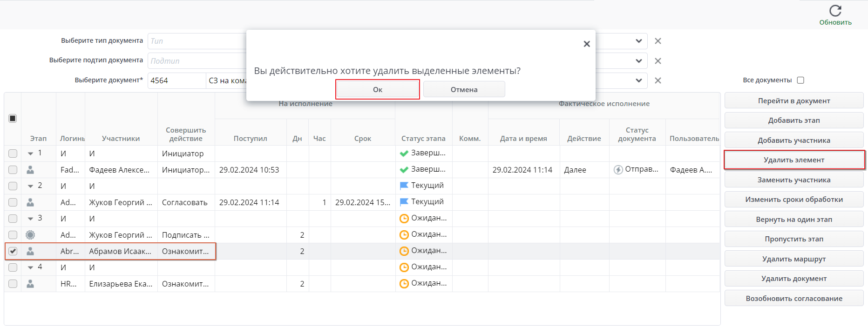Screen dimensions: 868x327
Task: Click the user icon in Фадеев row
Action: click(30, 170)
